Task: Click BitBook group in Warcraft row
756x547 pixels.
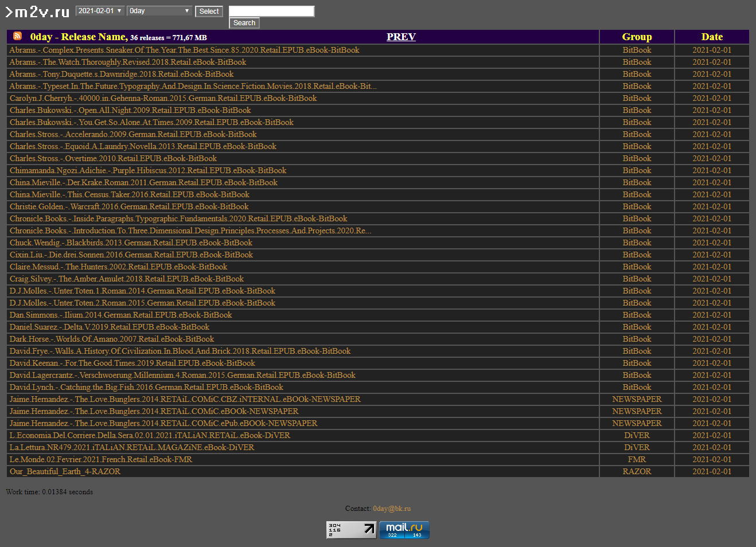Action: (x=637, y=206)
